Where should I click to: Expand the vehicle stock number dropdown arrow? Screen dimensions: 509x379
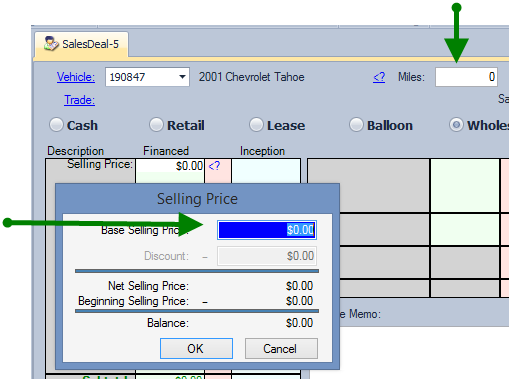coord(182,77)
